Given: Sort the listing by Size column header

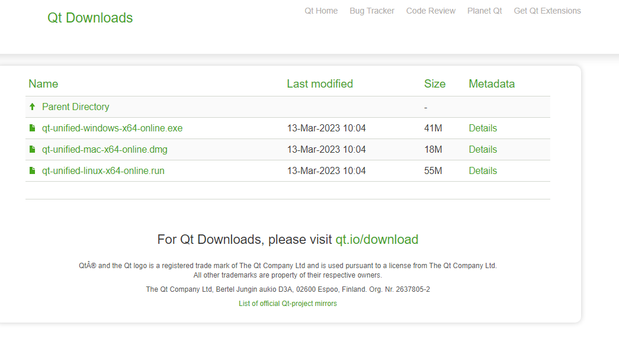Looking at the screenshot, I should click(435, 83).
